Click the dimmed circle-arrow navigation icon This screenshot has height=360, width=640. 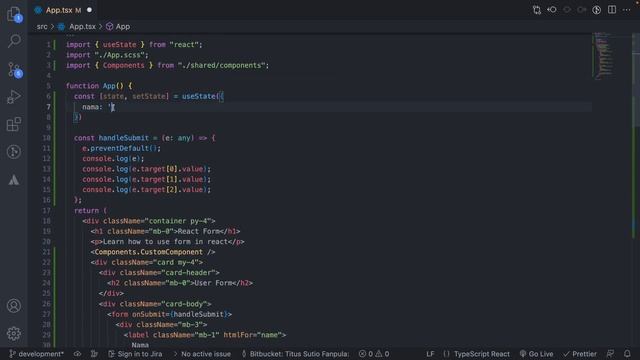coord(582,10)
